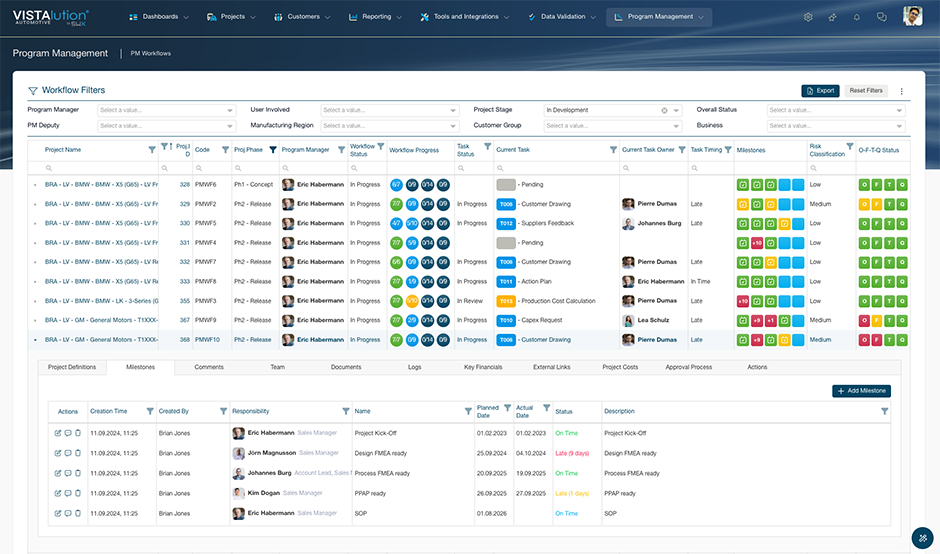Click the Reset Filters button
This screenshot has width=940, height=554.
click(866, 91)
